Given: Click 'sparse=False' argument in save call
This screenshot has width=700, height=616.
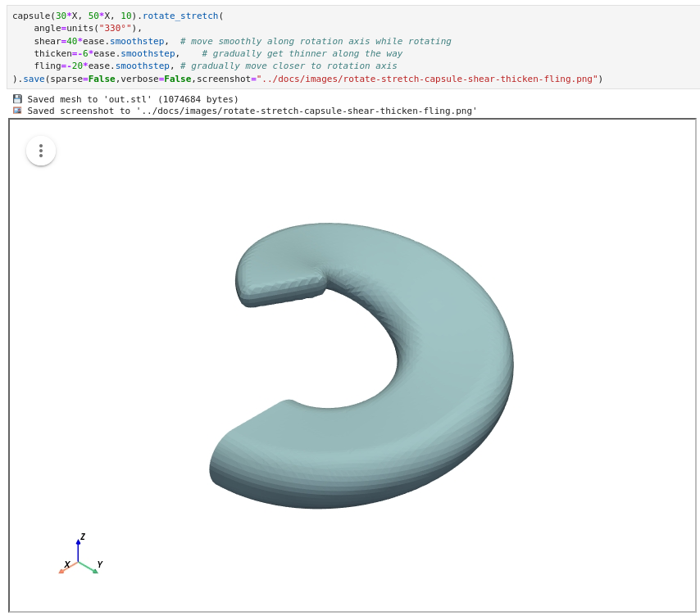Looking at the screenshot, I should coord(83,79).
